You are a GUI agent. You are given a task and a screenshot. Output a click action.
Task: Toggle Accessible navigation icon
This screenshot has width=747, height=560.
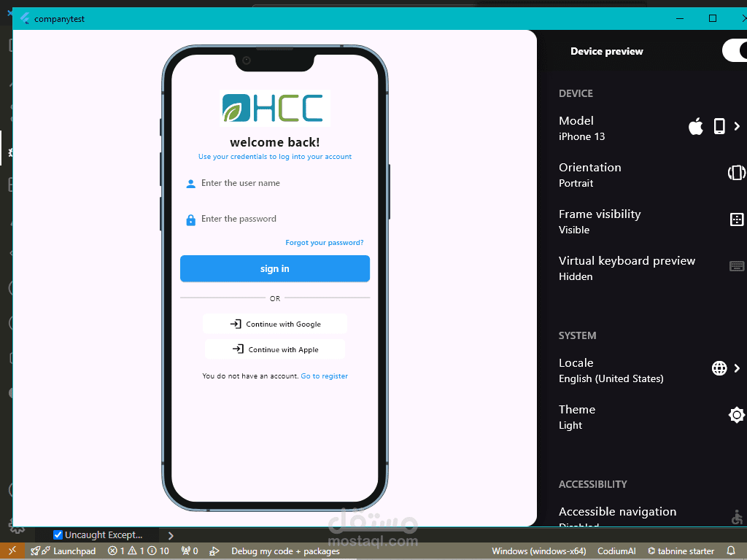tap(737, 517)
